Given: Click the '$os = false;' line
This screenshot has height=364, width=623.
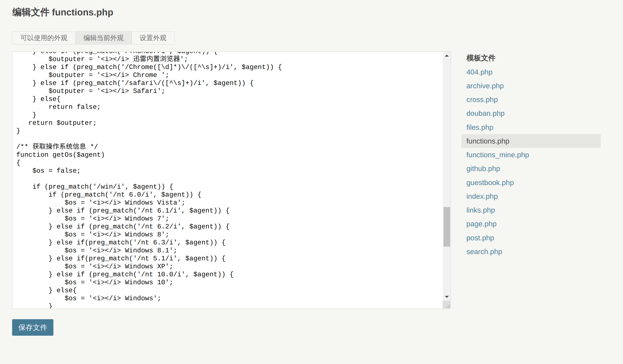Looking at the screenshot, I should click(56, 170).
